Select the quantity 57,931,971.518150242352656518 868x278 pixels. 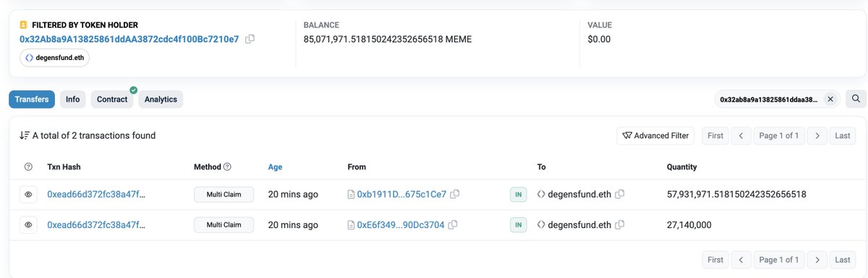pyautogui.click(x=736, y=194)
